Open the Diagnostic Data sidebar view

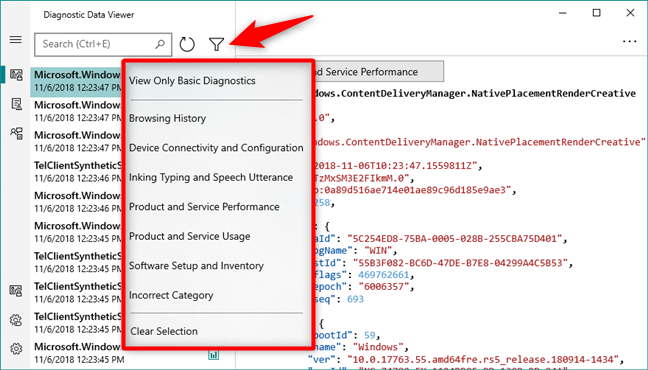click(x=16, y=75)
